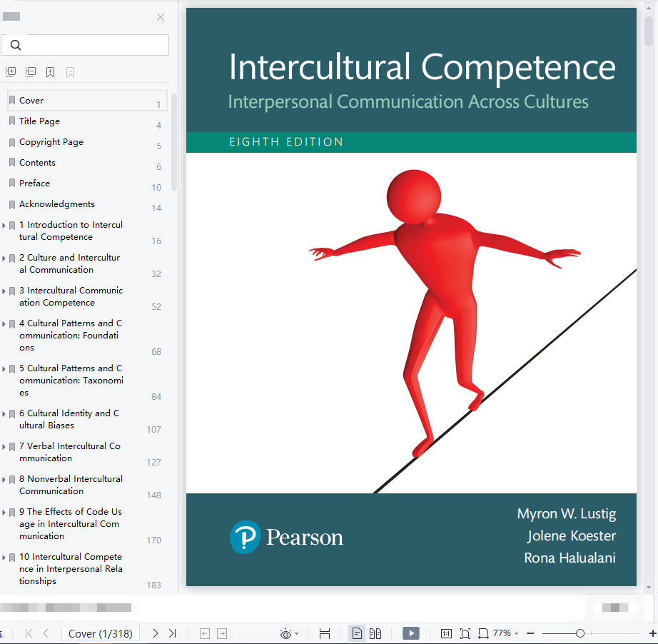
Task: Click the EIGHTH EDITION banner text
Action: pos(286,142)
